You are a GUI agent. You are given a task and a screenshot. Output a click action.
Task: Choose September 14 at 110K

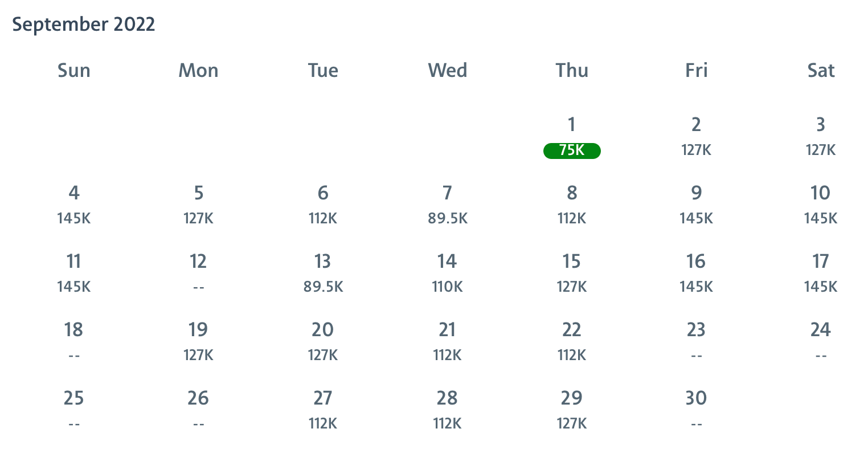click(x=447, y=273)
